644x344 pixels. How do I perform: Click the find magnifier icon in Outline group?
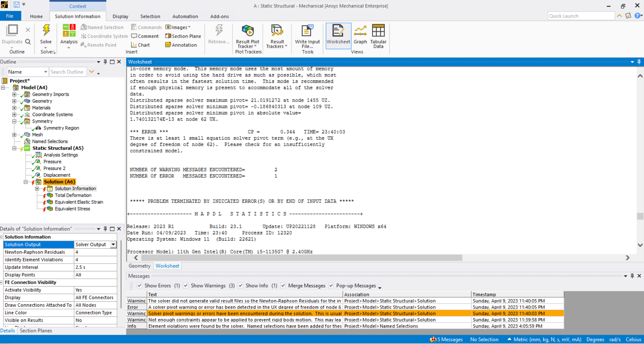click(x=28, y=42)
